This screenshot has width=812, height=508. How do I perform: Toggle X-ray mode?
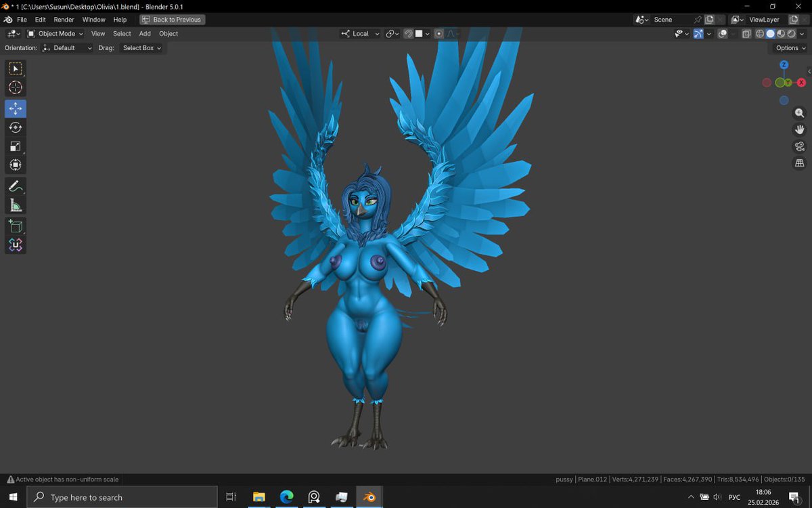[x=746, y=33]
